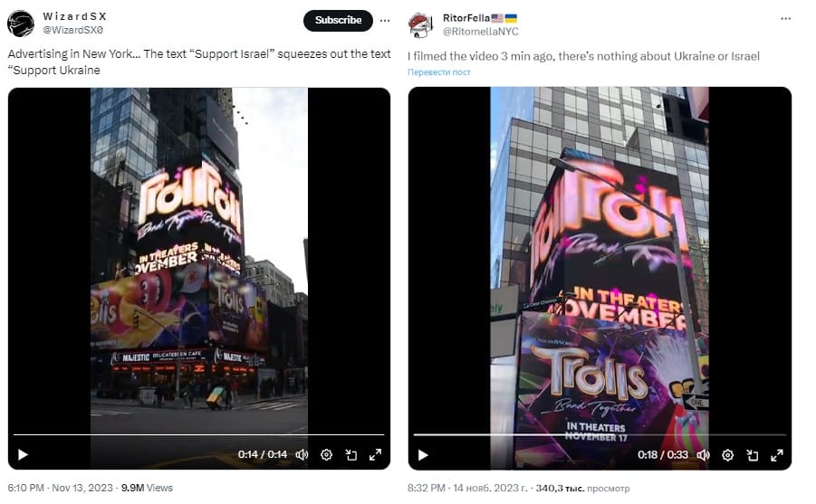Toggle picture-in-picture icon on right video
Image resolution: width=816 pixels, height=504 pixels.
click(753, 455)
